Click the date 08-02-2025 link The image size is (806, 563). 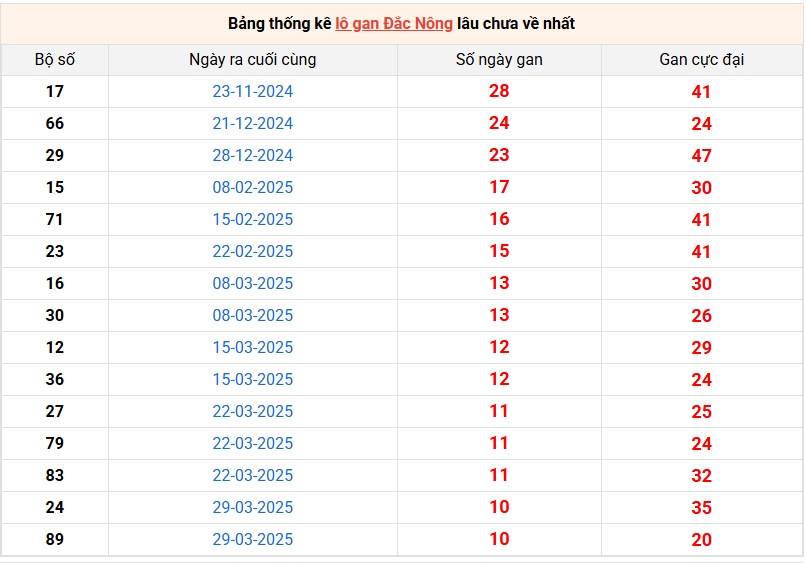(252, 187)
